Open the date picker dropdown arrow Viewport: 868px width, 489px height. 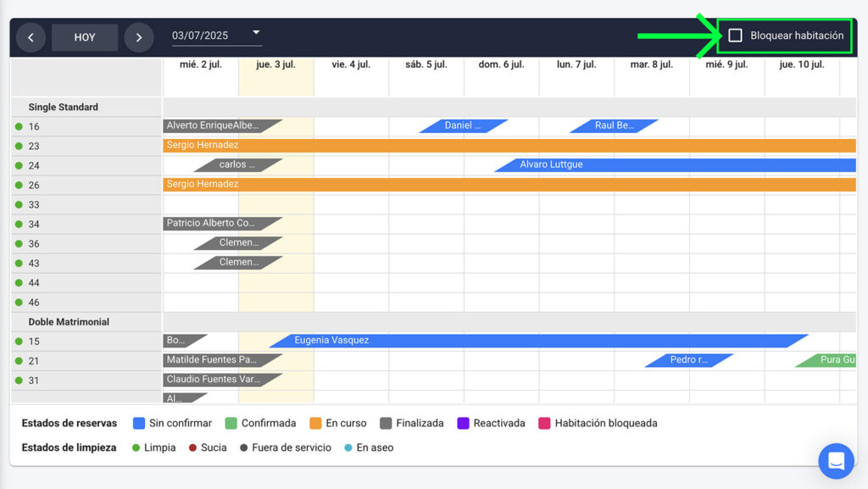tap(256, 33)
